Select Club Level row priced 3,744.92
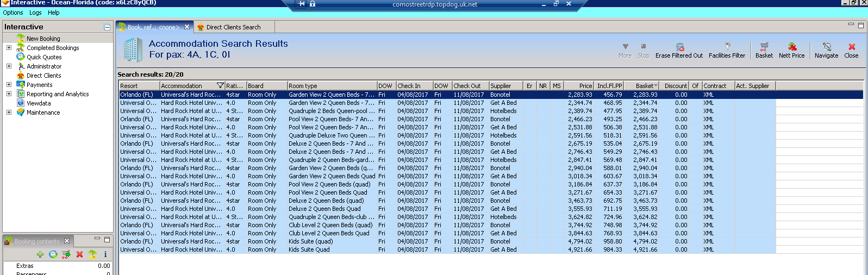This screenshot has height=275, width=868. click(x=491, y=225)
